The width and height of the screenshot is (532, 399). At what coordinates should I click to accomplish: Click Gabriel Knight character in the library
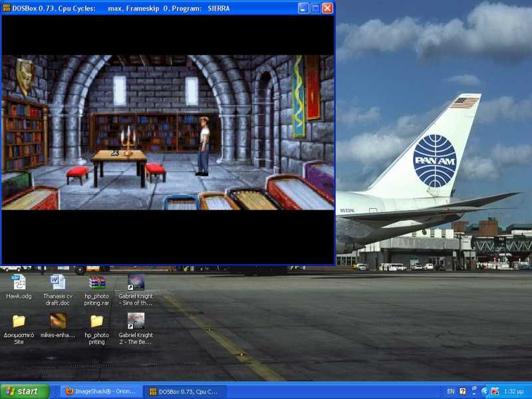click(203, 145)
